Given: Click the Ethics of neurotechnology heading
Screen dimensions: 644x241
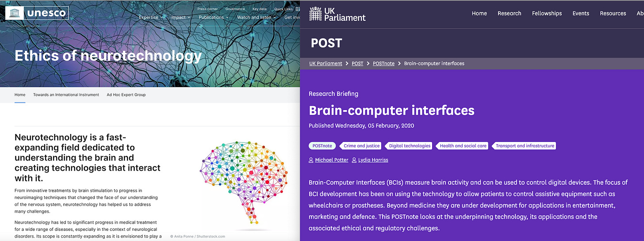Looking at the screenshot, I should 108,56.
